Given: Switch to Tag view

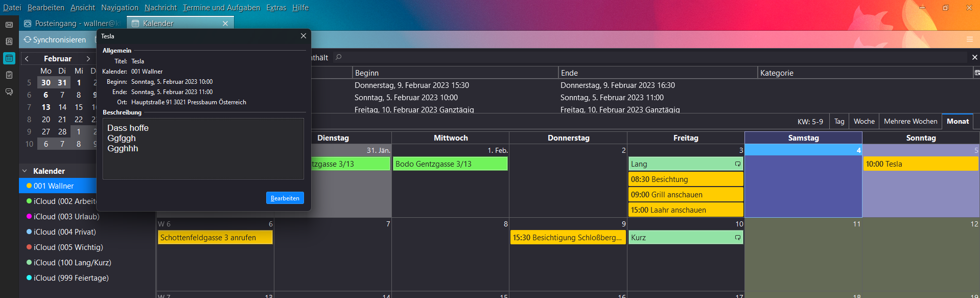Looking at the screenshot, I should tap(839, 121).
